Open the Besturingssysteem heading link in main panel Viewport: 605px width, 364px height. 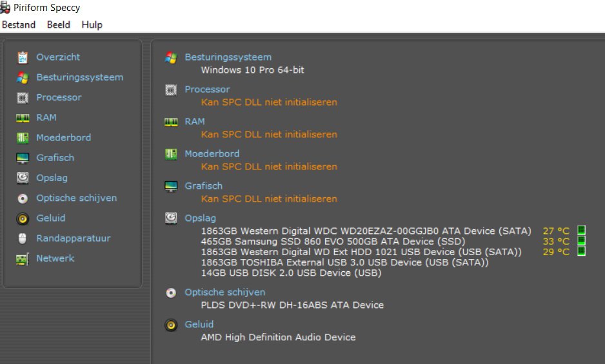(228, 57)
